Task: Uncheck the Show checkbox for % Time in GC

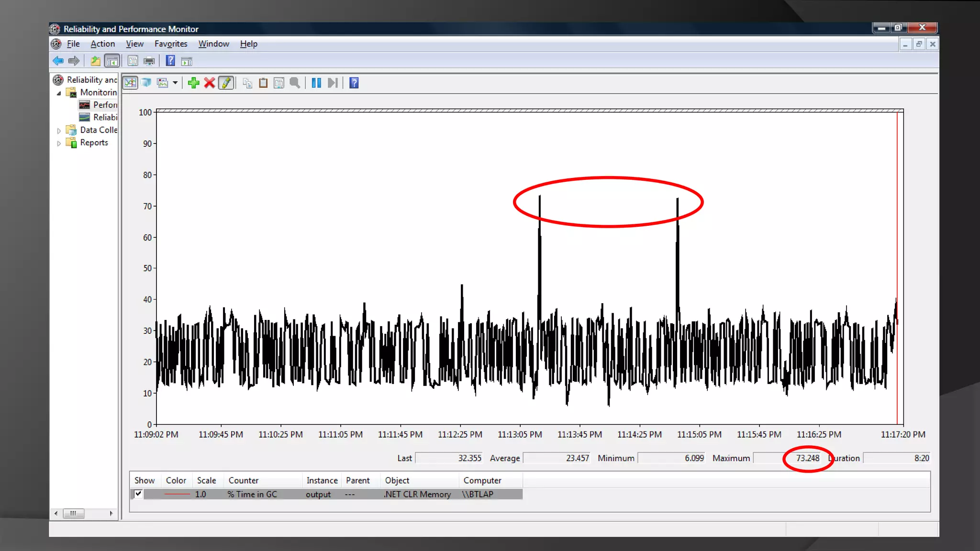Action: pyautogui.click(x=138, y=494)
